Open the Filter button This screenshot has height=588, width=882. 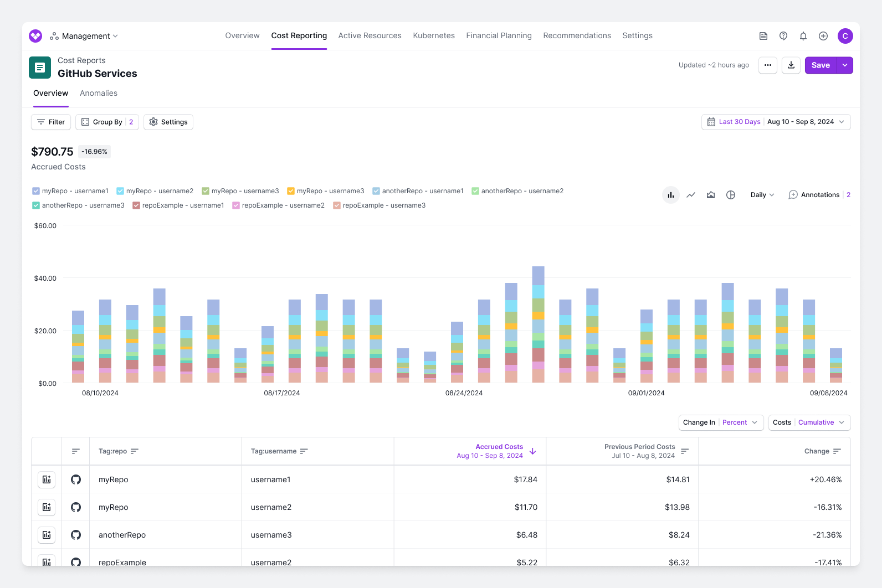pyautogui.click(x=51, y=122)
